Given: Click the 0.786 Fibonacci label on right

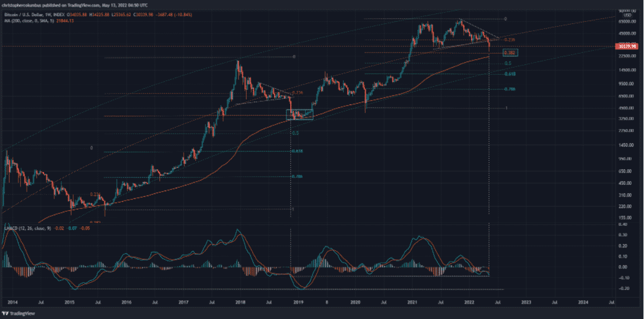Looking at the screenshot, I should [510, 89].
